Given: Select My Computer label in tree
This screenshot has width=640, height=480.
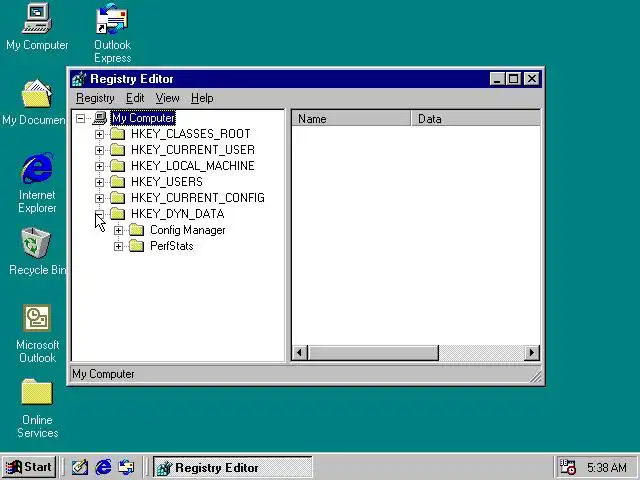Looking at the screenshot, I should pyautogui.click(x=143, y=118).
